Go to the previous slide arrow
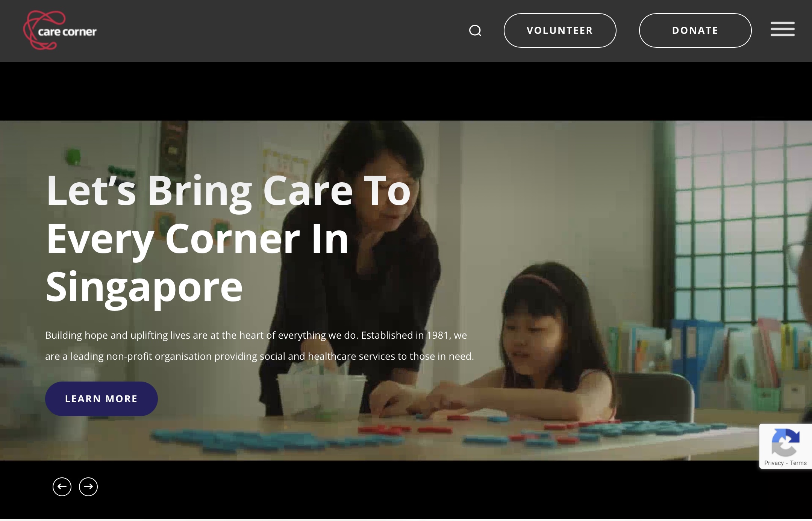The image size is (812, 521). [x=62, y=487]
